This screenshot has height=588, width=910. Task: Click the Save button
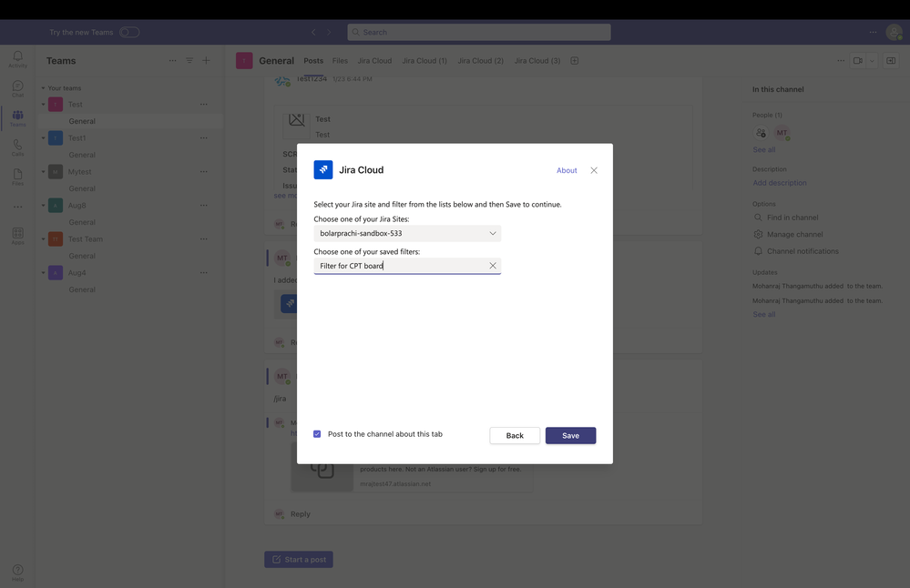[570, 435]
